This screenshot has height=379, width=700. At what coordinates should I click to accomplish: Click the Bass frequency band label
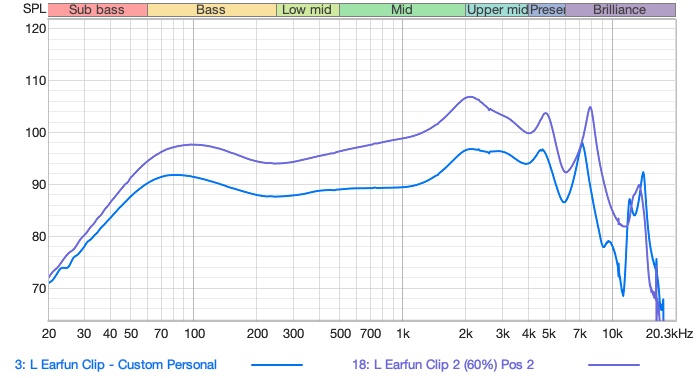(212, 10)
